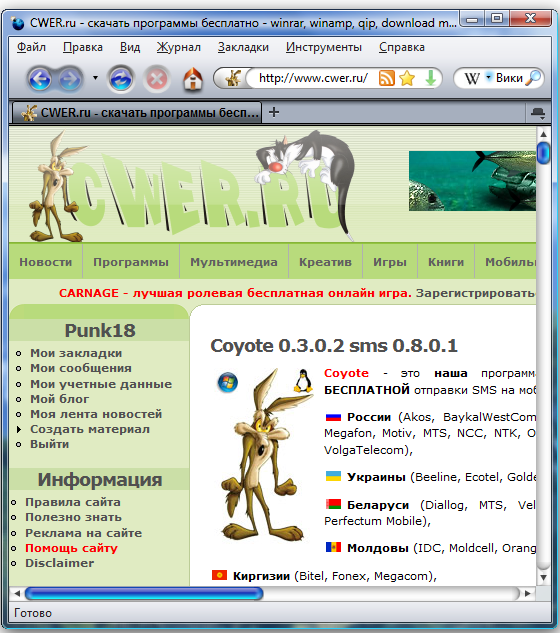
Task: Click the Belarus flag icon
Action: [x=333, y=504]
